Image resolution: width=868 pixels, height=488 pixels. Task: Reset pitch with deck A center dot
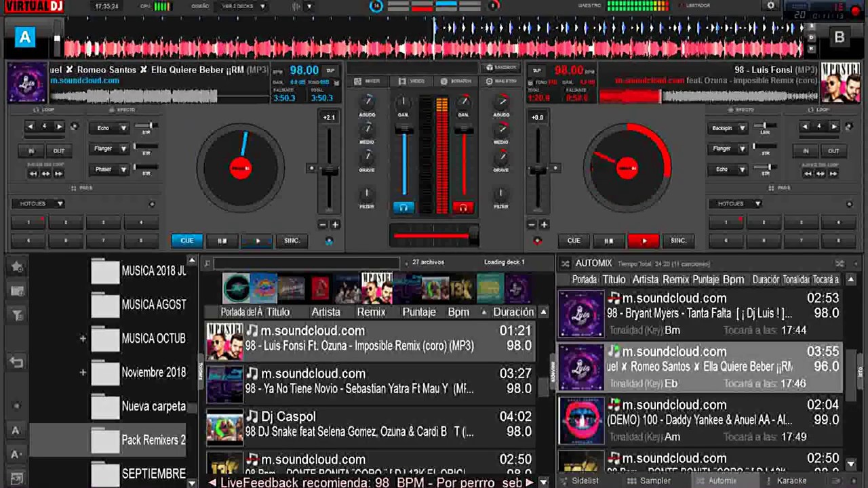pos(312,168)
